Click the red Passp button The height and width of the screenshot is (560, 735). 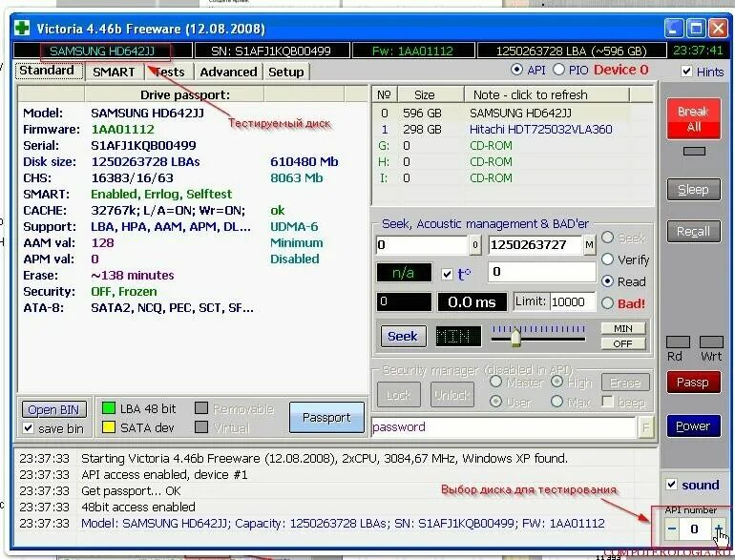693,383
